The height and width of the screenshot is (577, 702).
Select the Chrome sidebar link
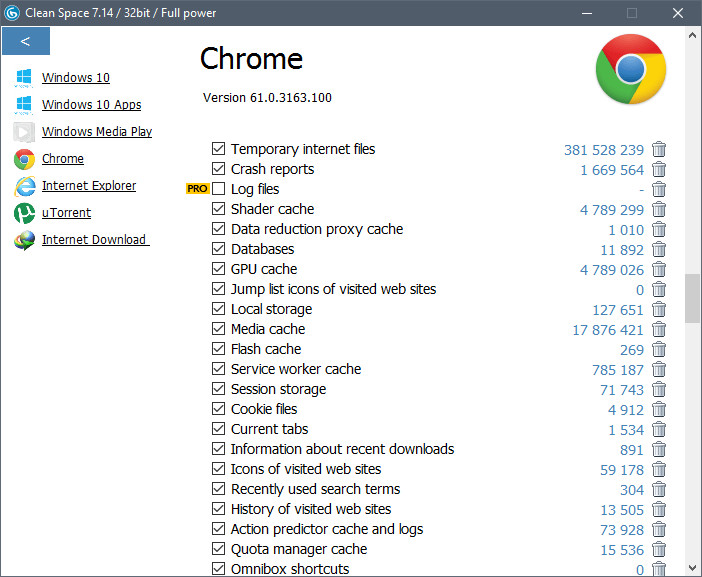click(x=63, y=158)
